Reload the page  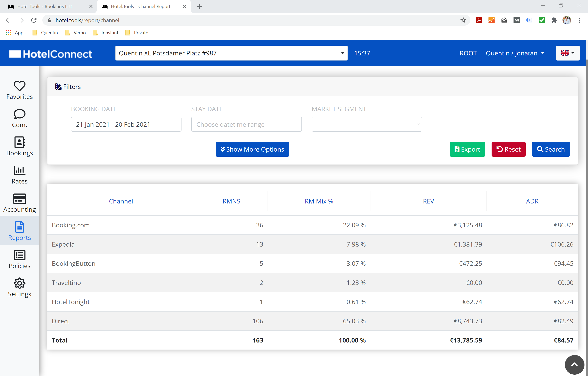tap(34, 20)
